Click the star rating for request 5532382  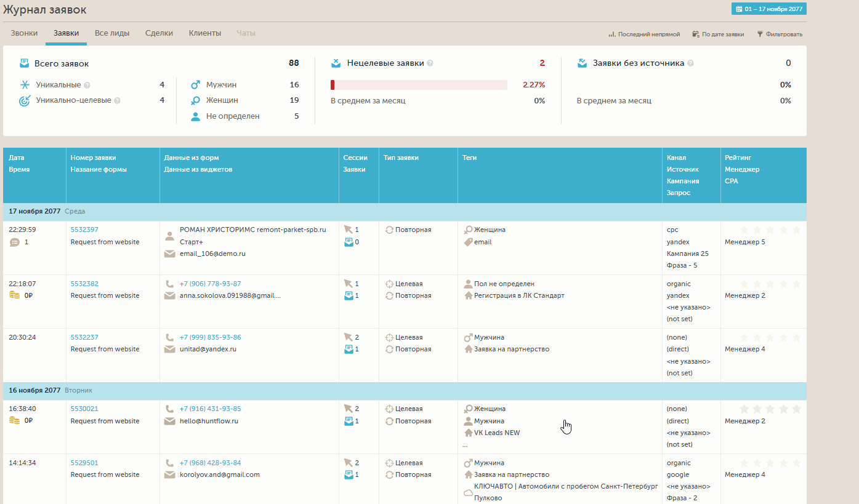(770, 284)
